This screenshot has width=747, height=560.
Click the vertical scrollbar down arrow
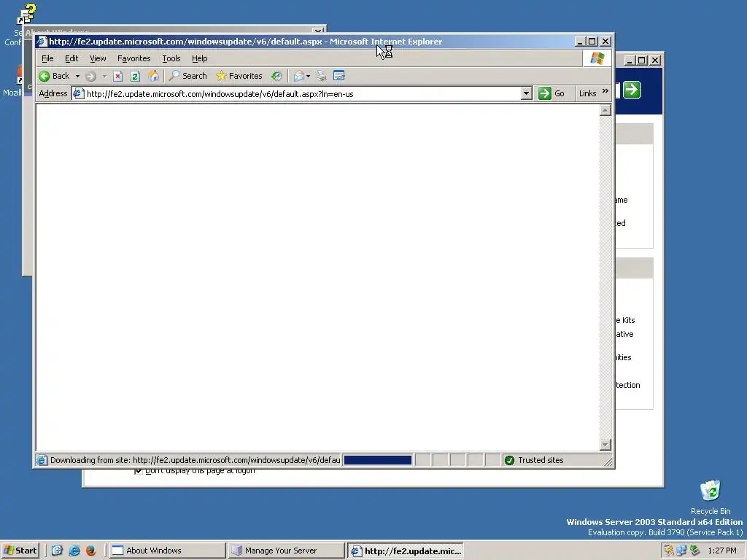pos(605,445)
